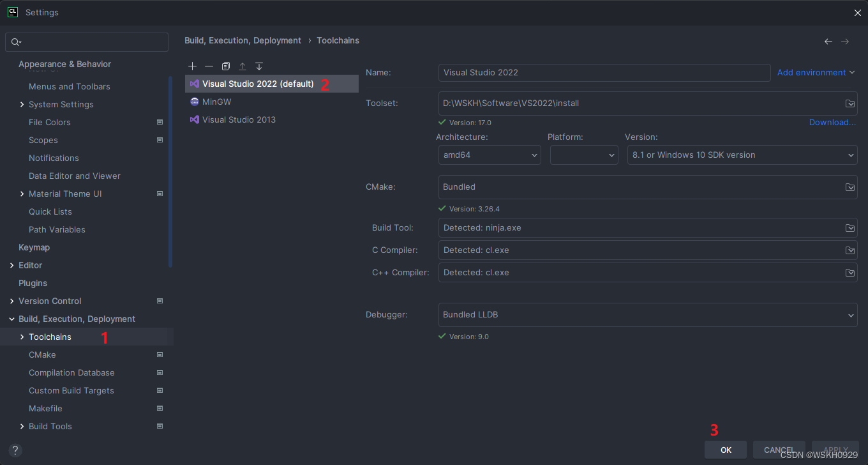The width and height of the screenshot is (868, 465).
Task: Open the Platform dropdown
Action: (x=584, y=155)
